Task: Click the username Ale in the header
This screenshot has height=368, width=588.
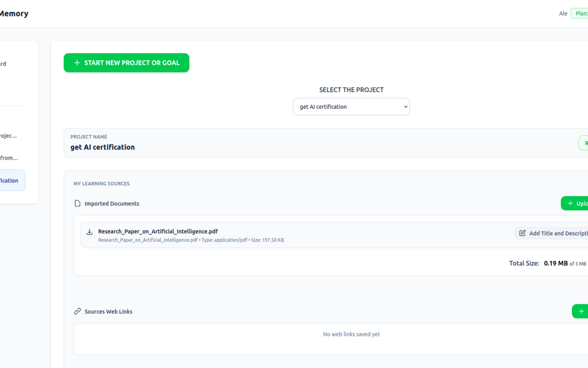Action: 563,13
